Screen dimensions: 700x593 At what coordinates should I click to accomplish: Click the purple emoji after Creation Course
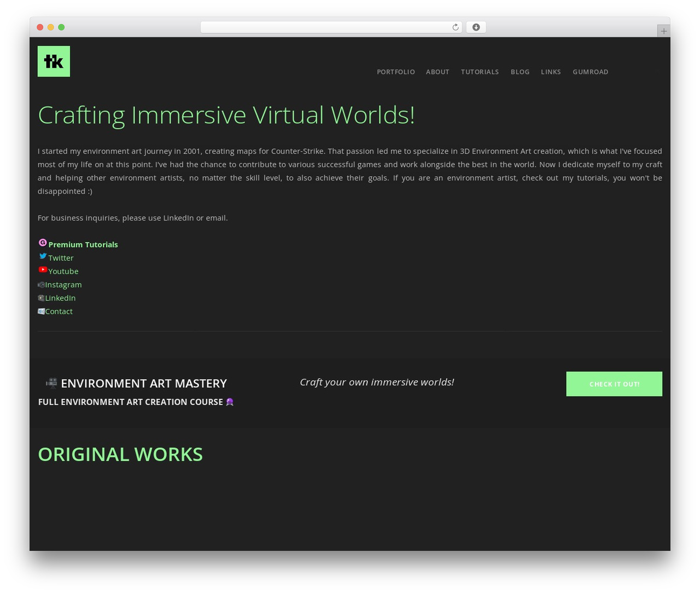230,402
